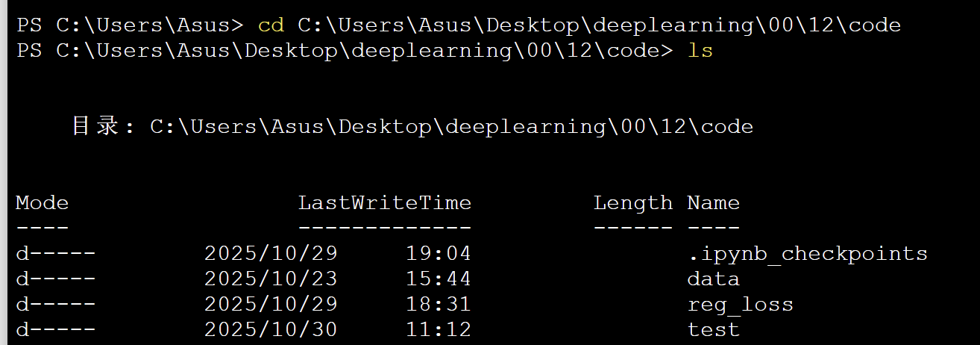
Task: Click the 目录 directory path line
Action: [x=412, y=126]
